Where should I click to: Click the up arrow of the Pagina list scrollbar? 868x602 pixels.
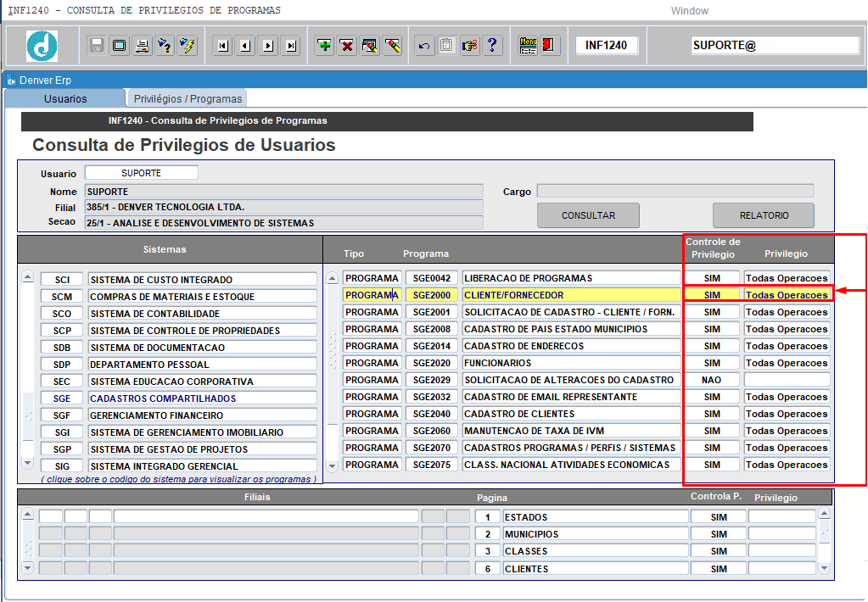[824, 515]
